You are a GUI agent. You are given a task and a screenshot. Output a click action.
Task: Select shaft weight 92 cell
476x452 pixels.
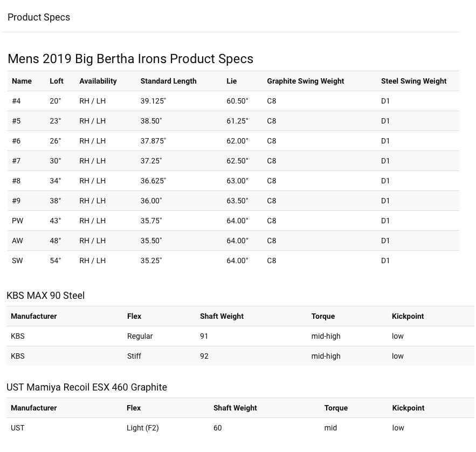204,356
